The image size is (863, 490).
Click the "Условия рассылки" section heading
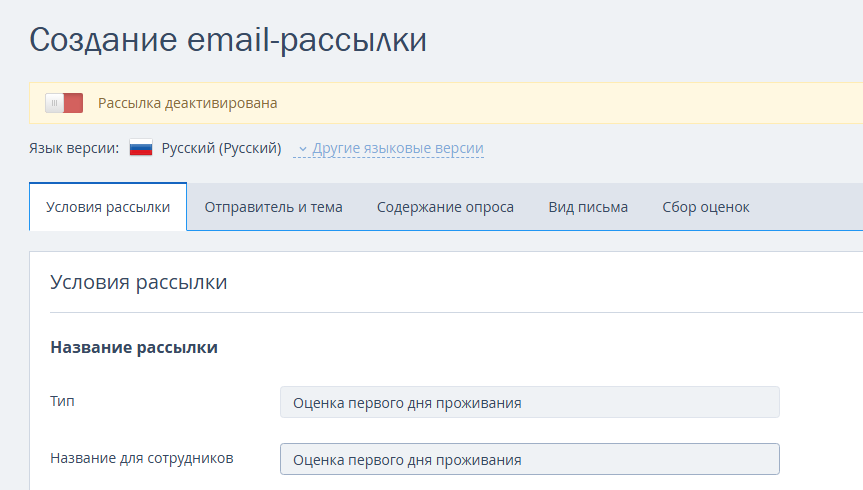coord(138,282)
